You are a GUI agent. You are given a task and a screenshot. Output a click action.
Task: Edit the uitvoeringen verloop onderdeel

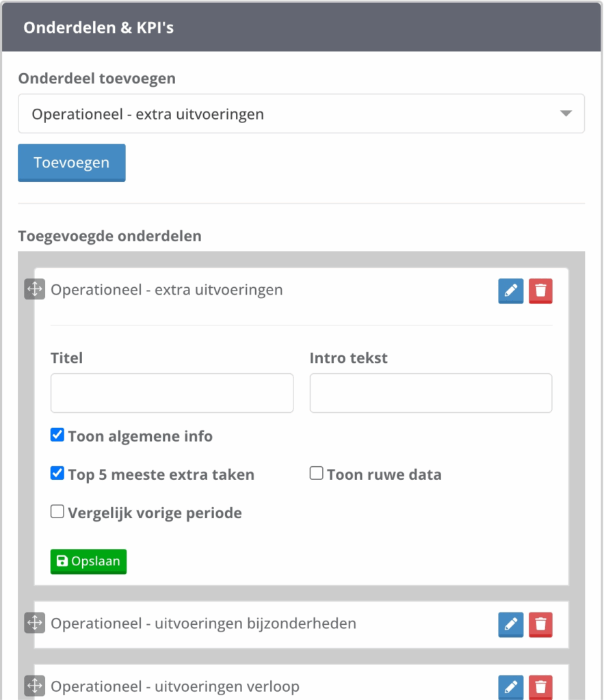(510, 686)
